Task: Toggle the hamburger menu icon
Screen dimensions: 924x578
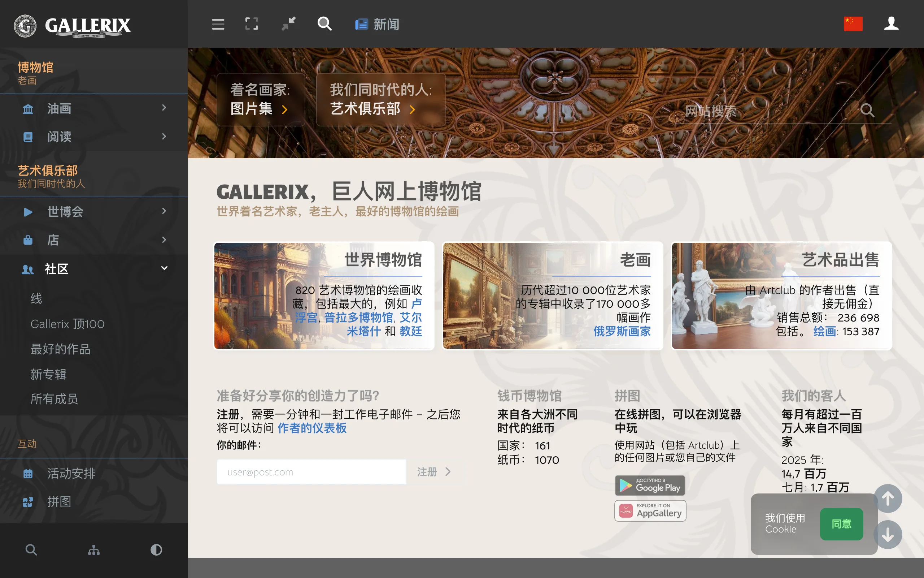Action: point(218,24)
